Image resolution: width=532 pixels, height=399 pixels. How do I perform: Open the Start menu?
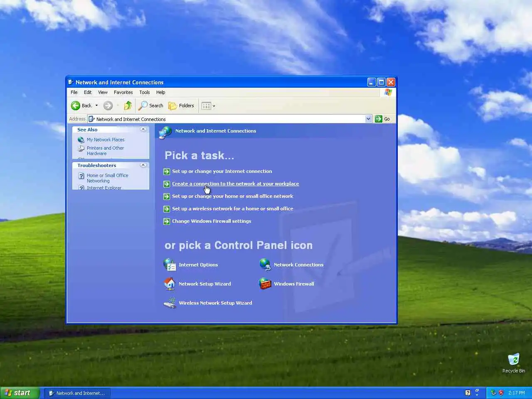pyautogui.click(x=20, y=393)
